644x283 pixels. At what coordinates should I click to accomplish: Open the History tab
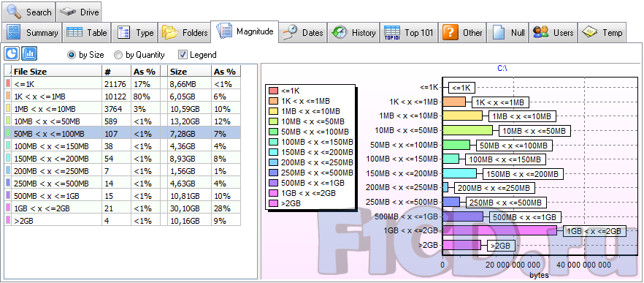pos(353,32)
